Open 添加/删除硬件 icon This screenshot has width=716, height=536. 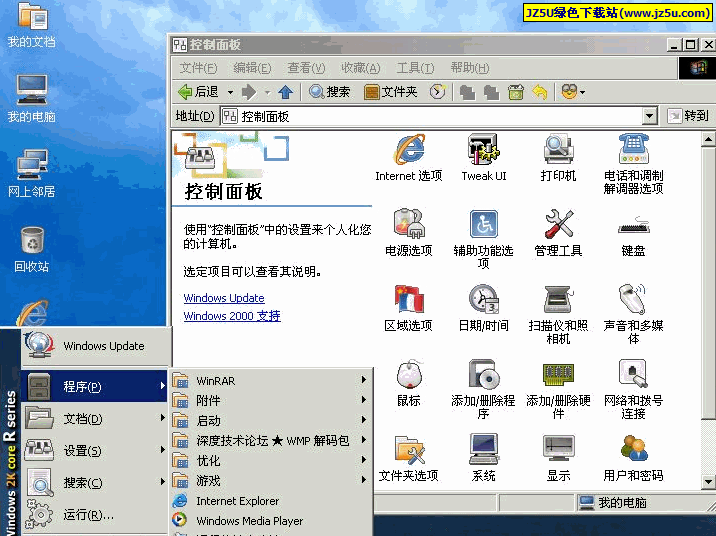click(558, 389)
